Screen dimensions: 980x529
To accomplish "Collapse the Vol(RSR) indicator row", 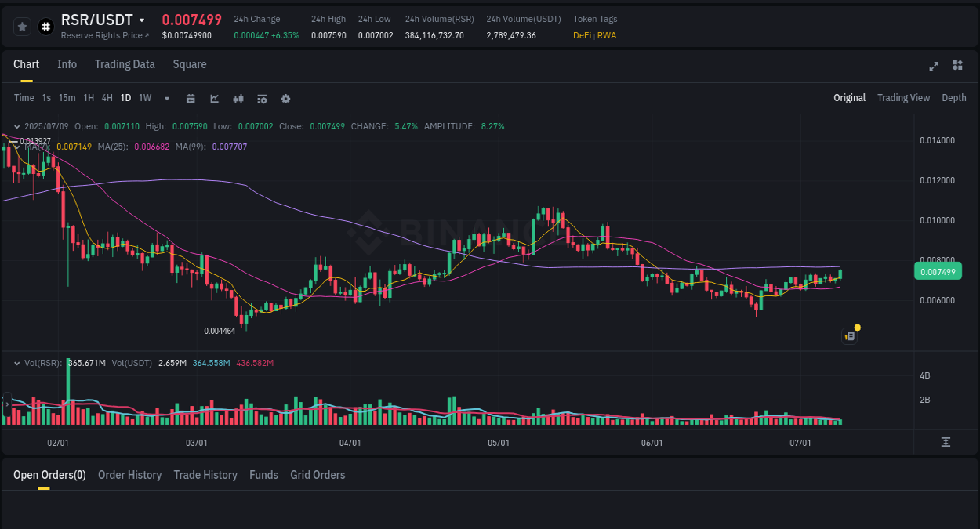I will (x=16, y=362).
